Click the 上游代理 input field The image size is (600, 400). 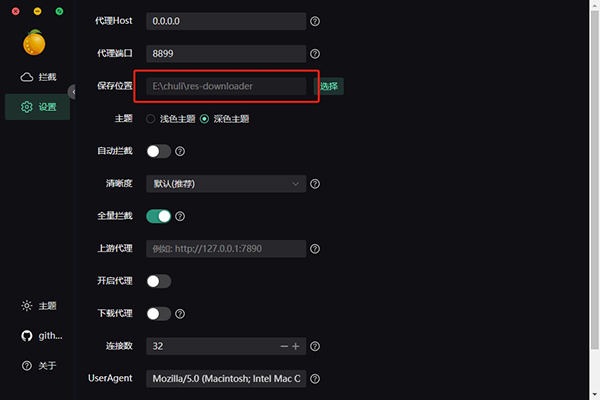(225, 249)
